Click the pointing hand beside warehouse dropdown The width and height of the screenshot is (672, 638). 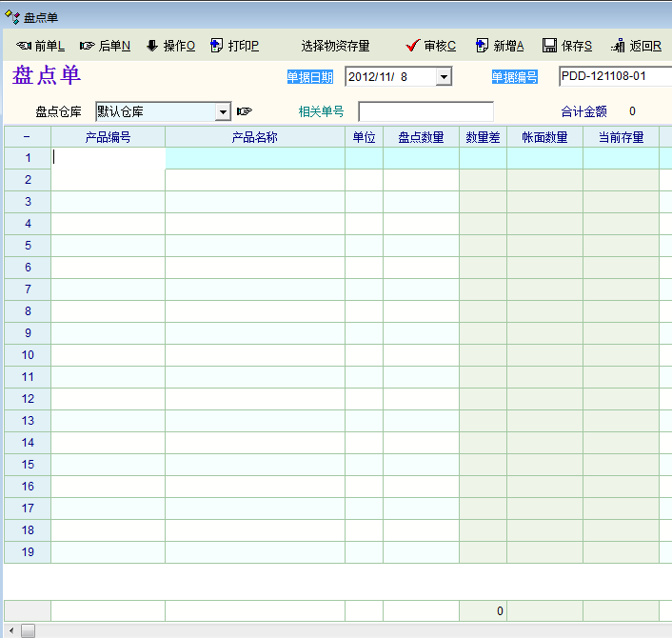pyautogui.click(x=245, y=111)
